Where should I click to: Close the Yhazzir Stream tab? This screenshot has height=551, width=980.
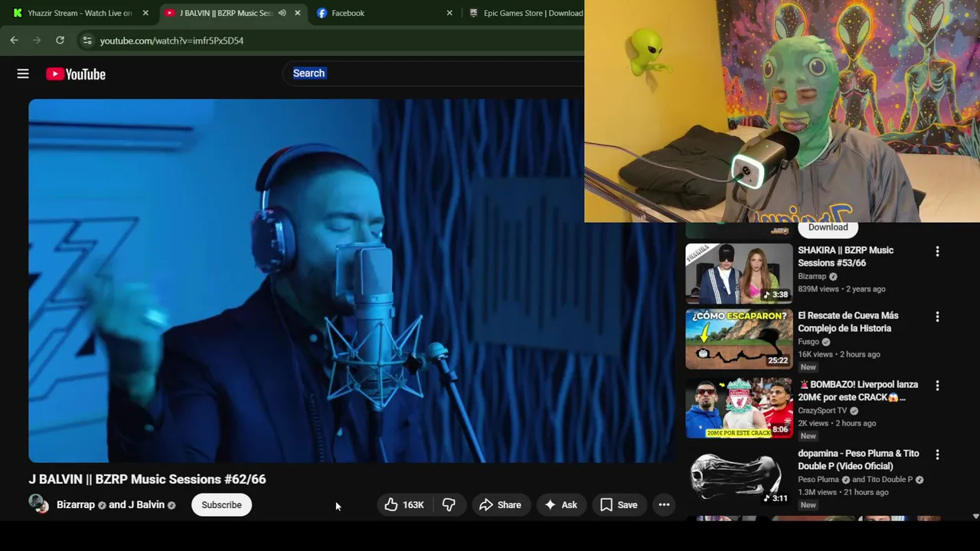(145, 13)
